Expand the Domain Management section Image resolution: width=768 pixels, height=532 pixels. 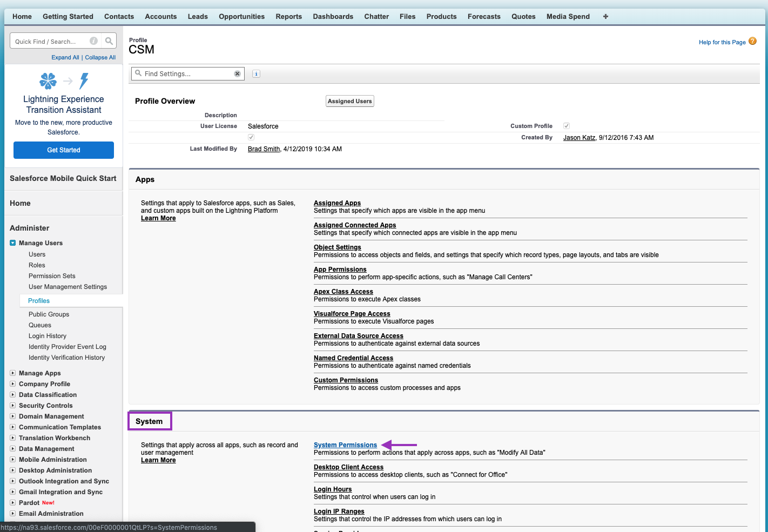coord(13,416)
